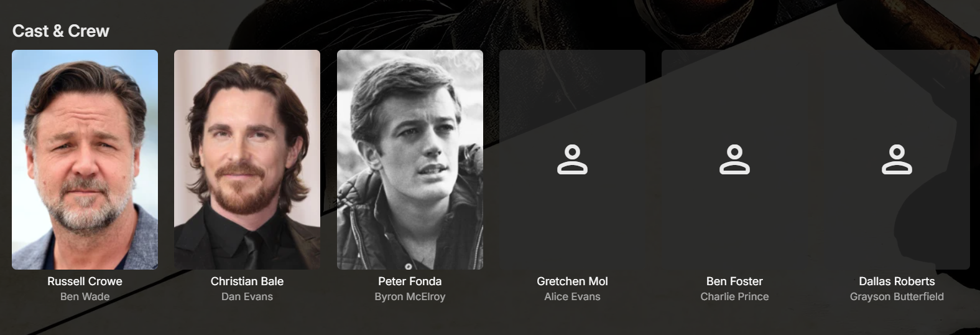Select the Alice Evans character label

(x=572, y=296)
